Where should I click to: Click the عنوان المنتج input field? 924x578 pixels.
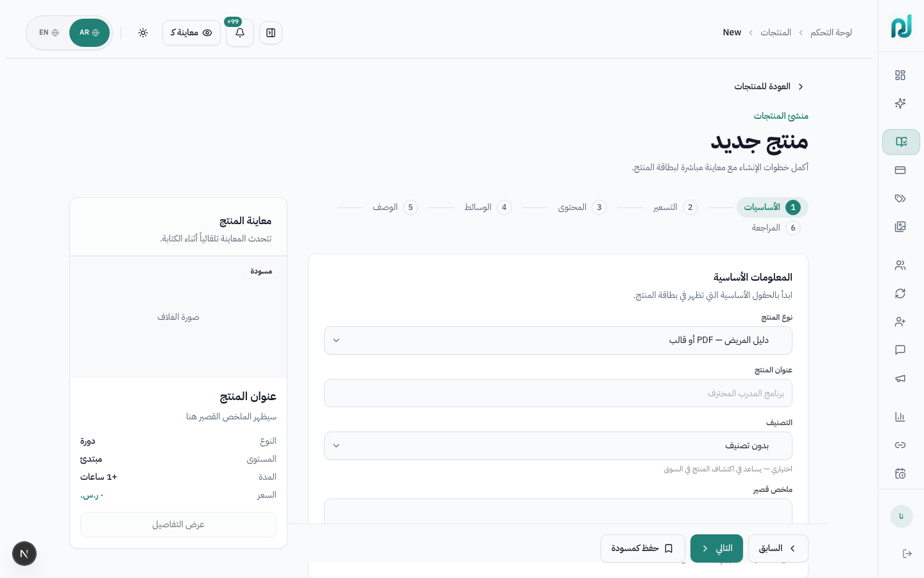558,393
